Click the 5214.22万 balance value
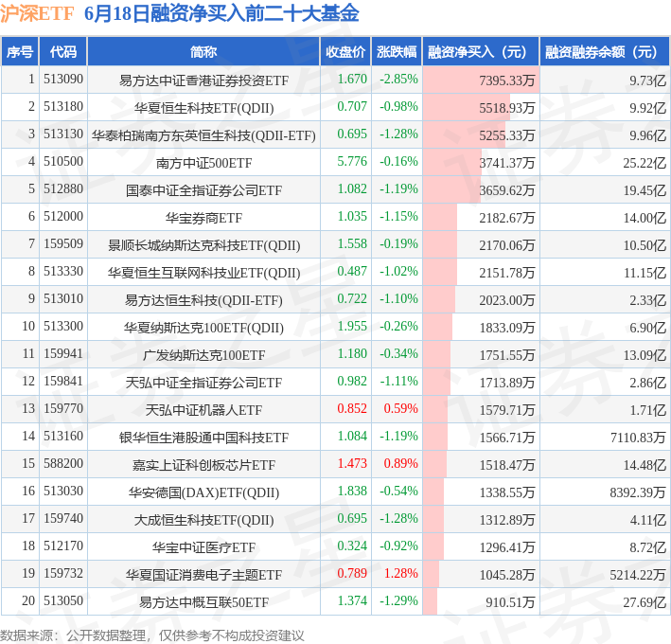Screen dimensions: 671x644 pyautogui.click(x=638, y=574)
